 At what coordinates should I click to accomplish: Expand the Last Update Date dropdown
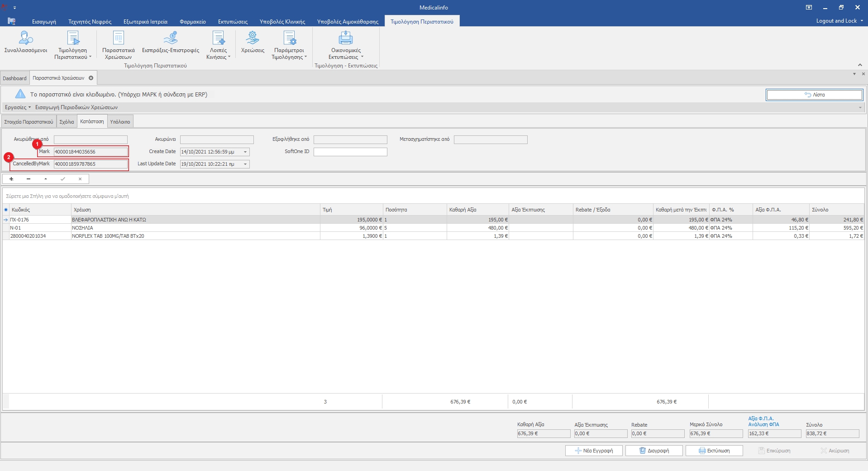(x=245, y=164)
